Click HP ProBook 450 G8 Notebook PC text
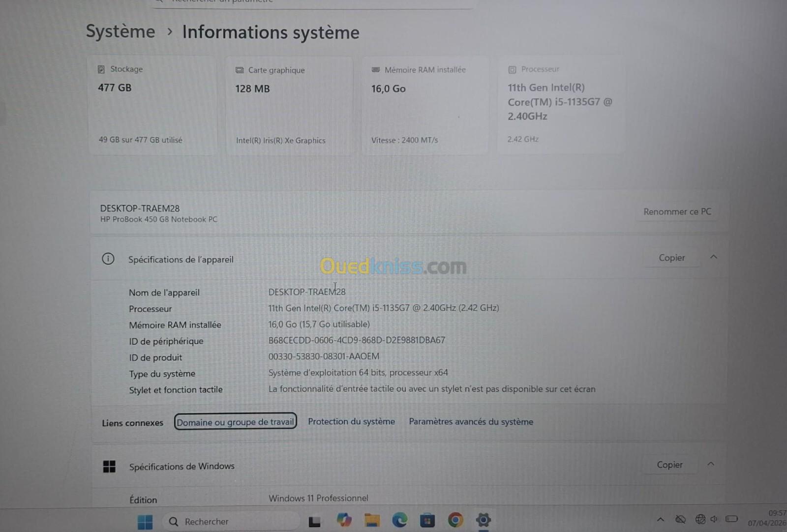Viewport: 787px width, 532px height. 158,219
